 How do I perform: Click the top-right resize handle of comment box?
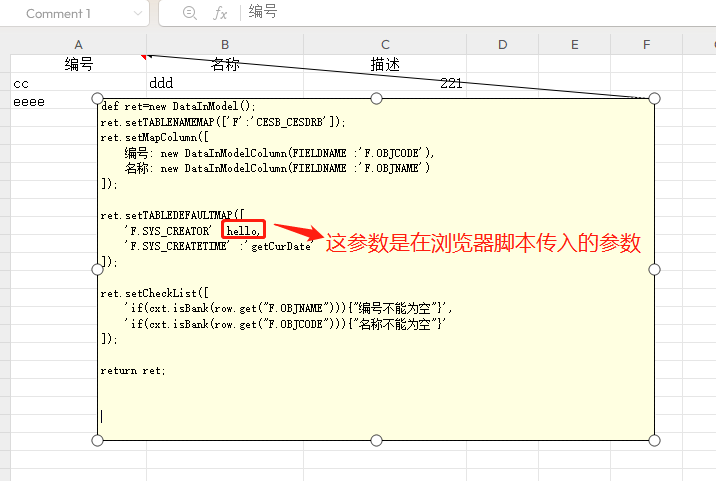[x=654, y=98]
